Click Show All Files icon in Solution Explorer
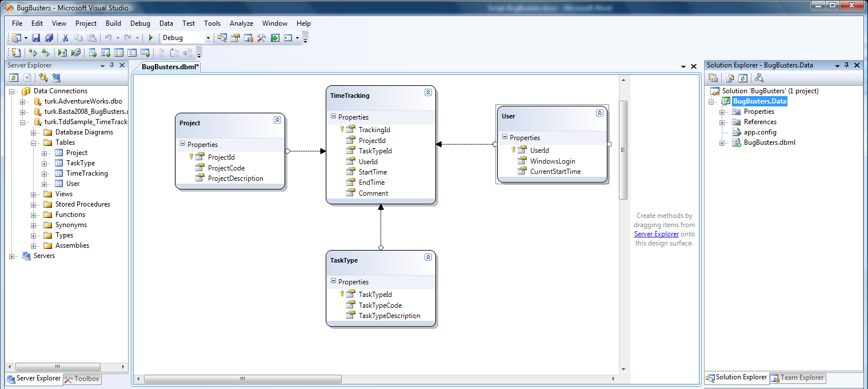The height and width of the screenshot is (389, 868). (730, 78)
